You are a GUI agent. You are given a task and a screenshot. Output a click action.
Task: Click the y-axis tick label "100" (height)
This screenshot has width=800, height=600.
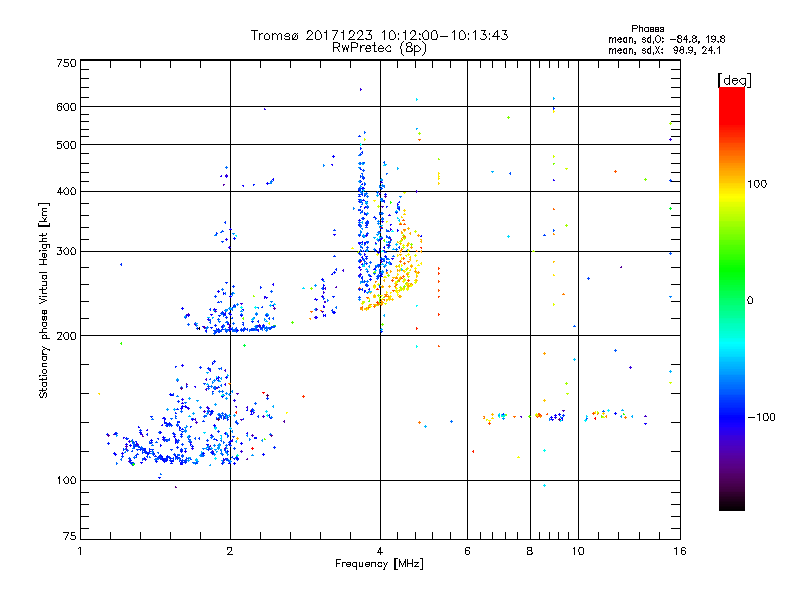(67, 480)
